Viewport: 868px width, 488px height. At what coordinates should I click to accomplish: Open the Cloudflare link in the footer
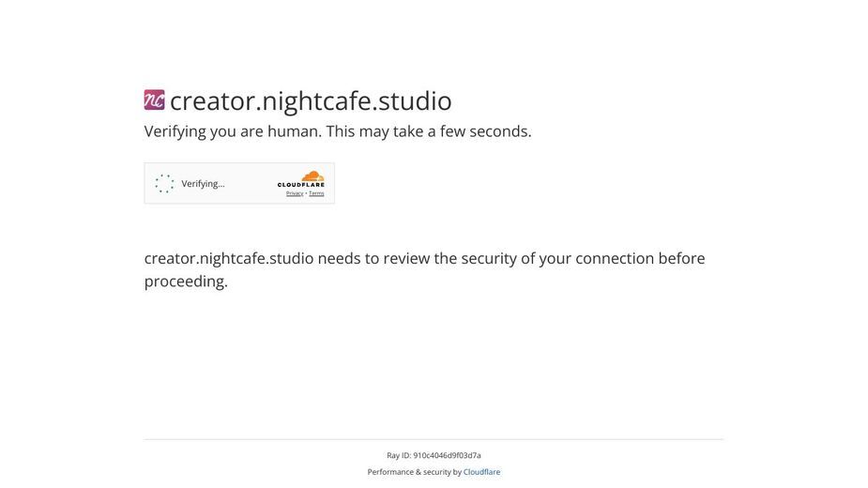(481, 472)
